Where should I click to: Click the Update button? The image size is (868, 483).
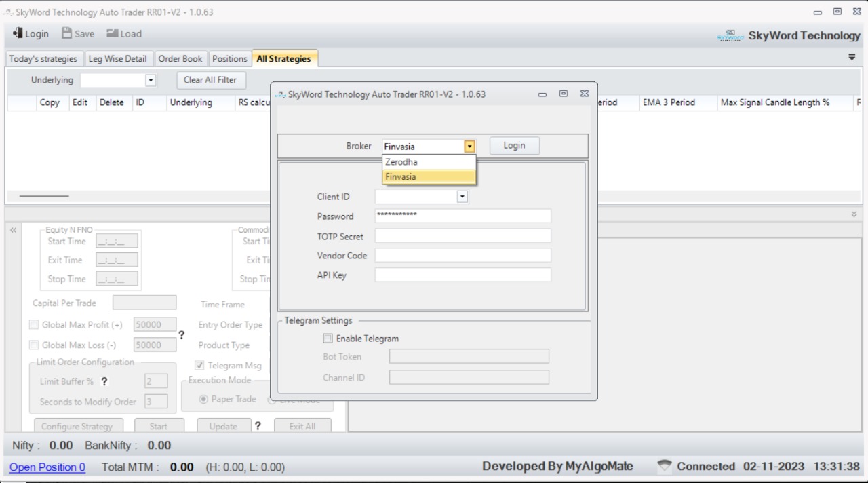[223, 426]
